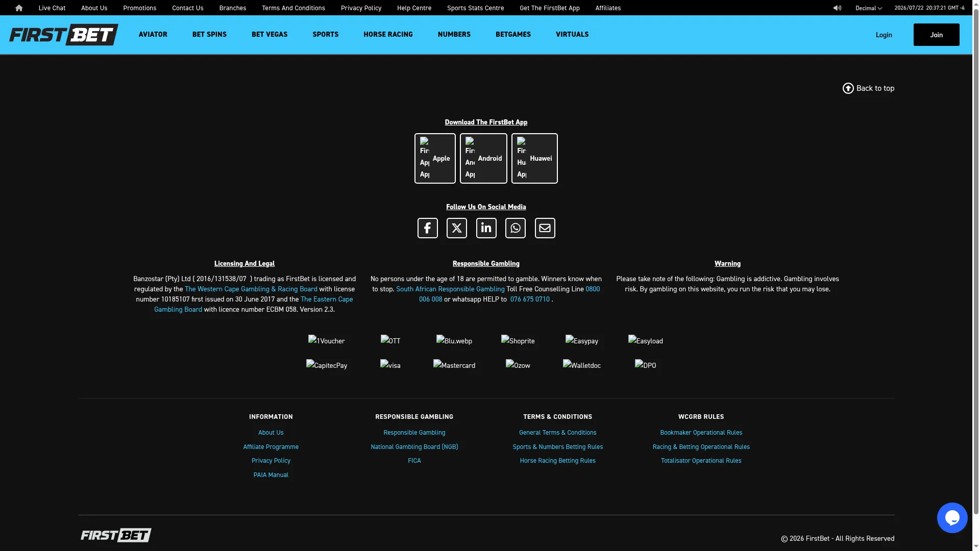The width and height of the screenshot is (980, 551).
Task: Click the footer FirstBet logo
Action: click(x=116, y=535)
